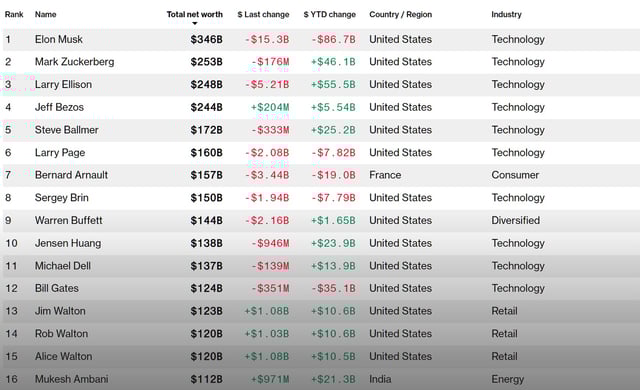This screenshot has height=390, width=640.
Task: Sort table by $ Last change header
Action: (263, 14)
